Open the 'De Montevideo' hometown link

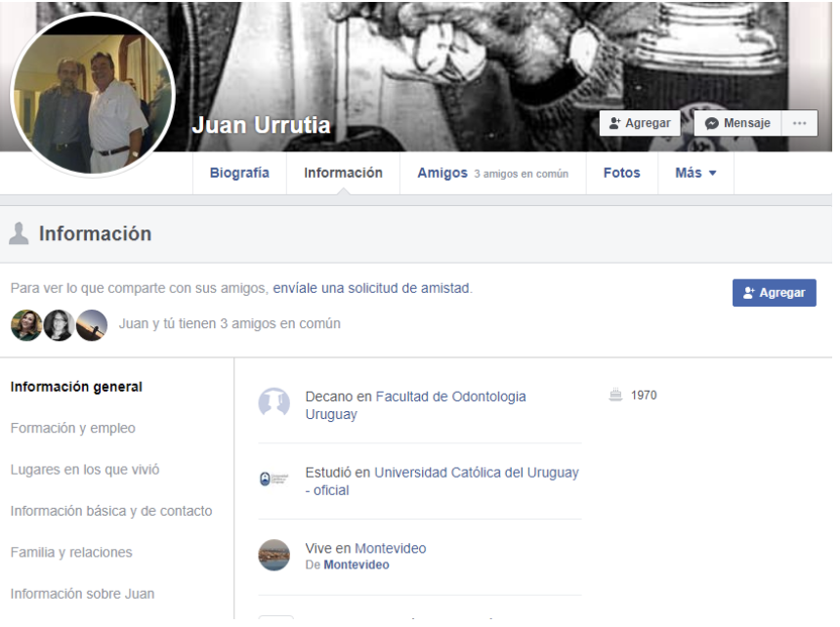click(x=357, y=564)
